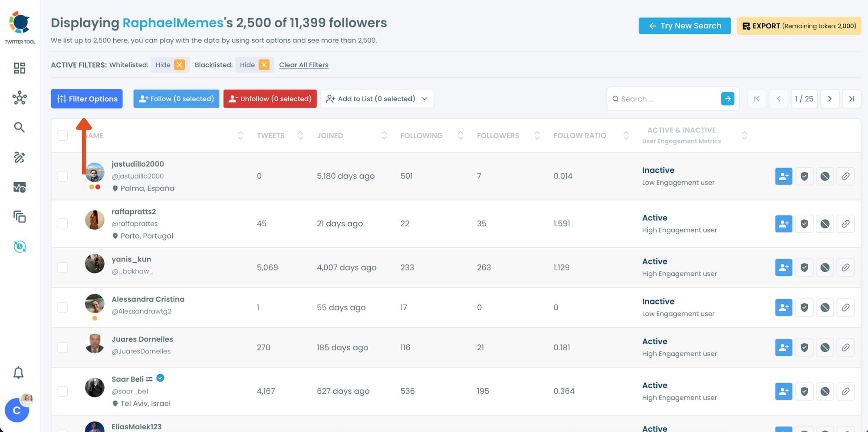Click Clear All Filters link
868x432 pixels.
[303, 65]
